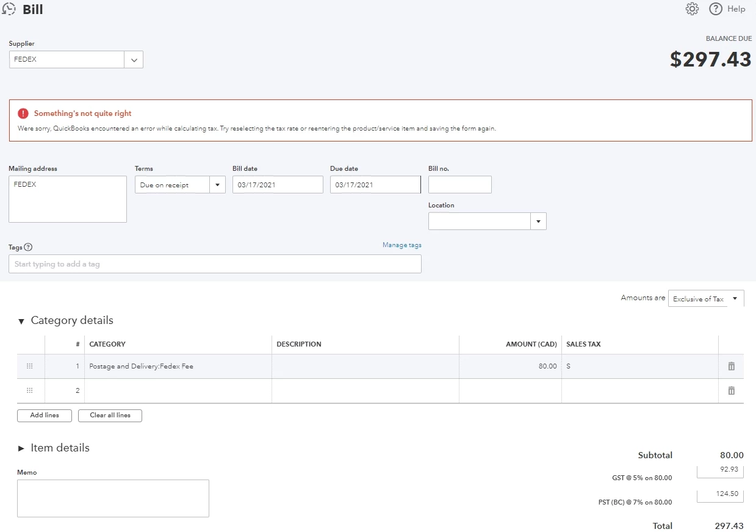Image resolution: width=756 pixels, height=532 pixels.
Task: Edit the GST amount field 92.93
Action: pyautogui.click(x=720, y=470)
